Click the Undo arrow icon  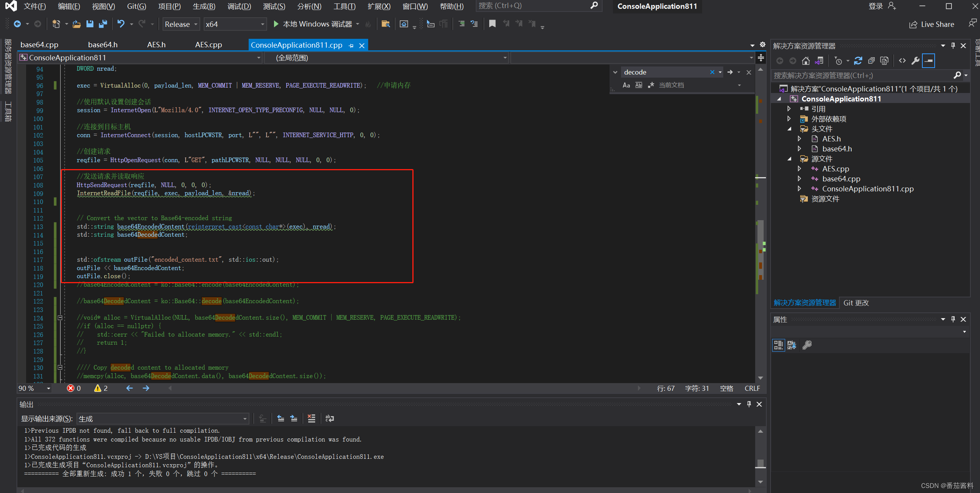point(121,24)
